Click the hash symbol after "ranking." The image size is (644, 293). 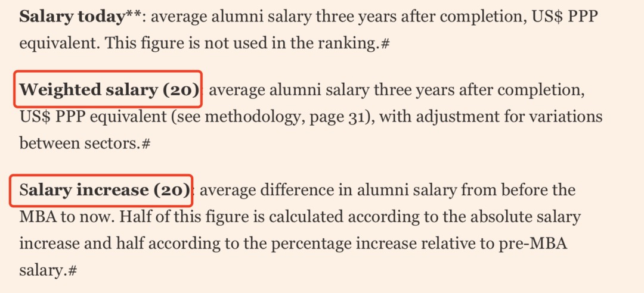[385, 43]
